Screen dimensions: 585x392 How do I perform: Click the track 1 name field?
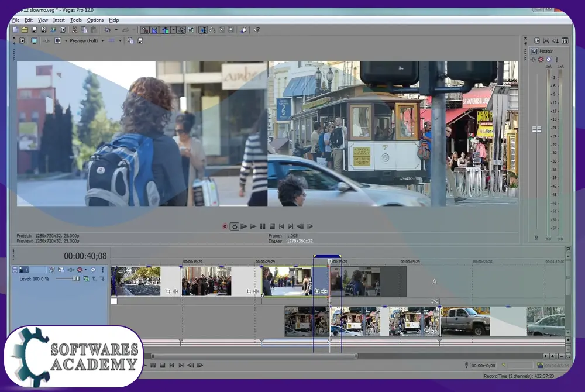(x=38, y=270)
